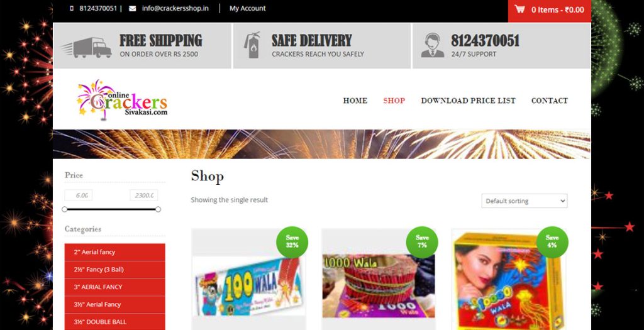This screenshot has width=644, height=330.
Task: Select the 2" Aerial fancy category
Action: point(115,252)
